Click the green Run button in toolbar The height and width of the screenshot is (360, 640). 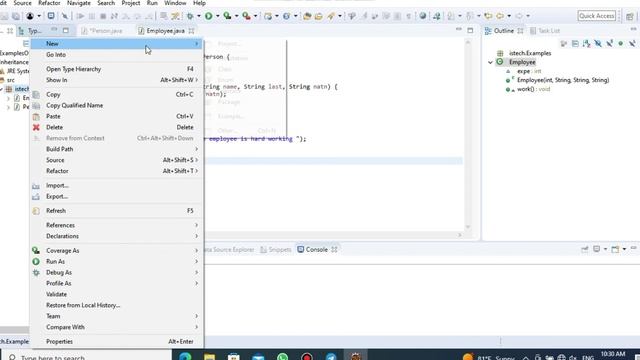[x=209, y=16]
